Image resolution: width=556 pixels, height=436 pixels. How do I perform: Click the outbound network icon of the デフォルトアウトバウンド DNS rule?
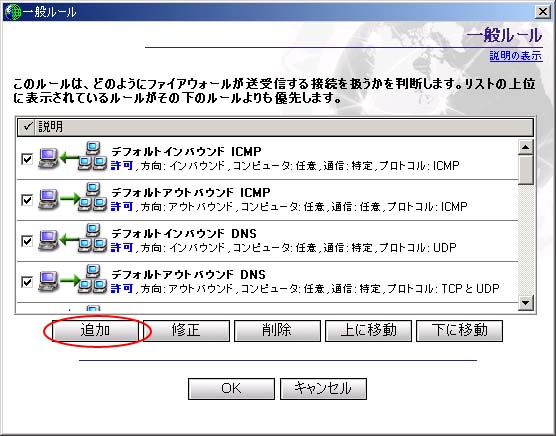(73, 280)
